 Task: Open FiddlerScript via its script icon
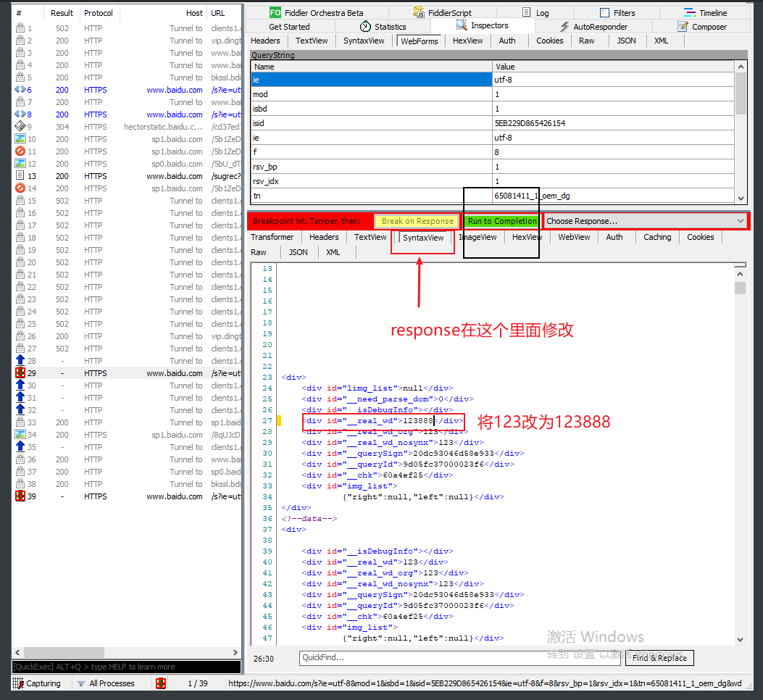pyautogui.click(x=419, y=12)
